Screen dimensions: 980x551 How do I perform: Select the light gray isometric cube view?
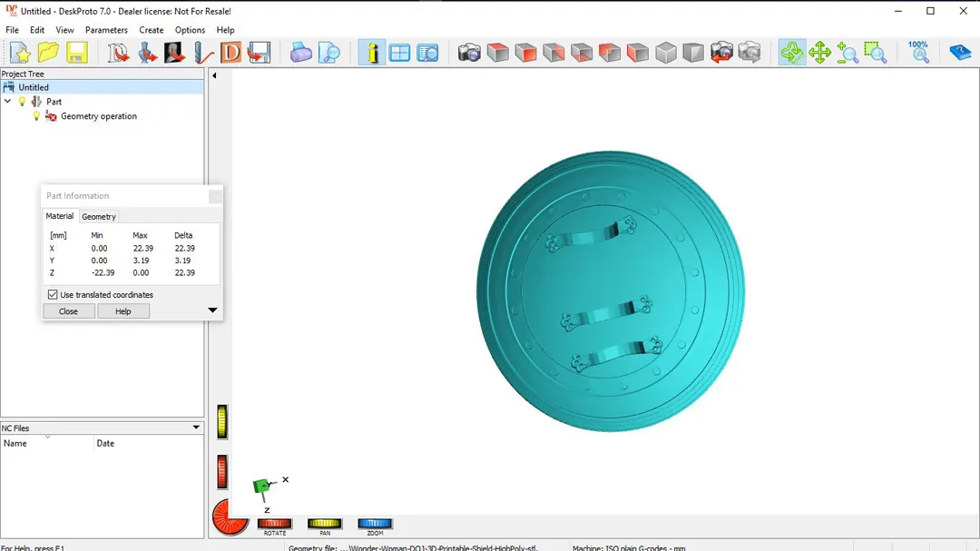(x=666, y=53)
